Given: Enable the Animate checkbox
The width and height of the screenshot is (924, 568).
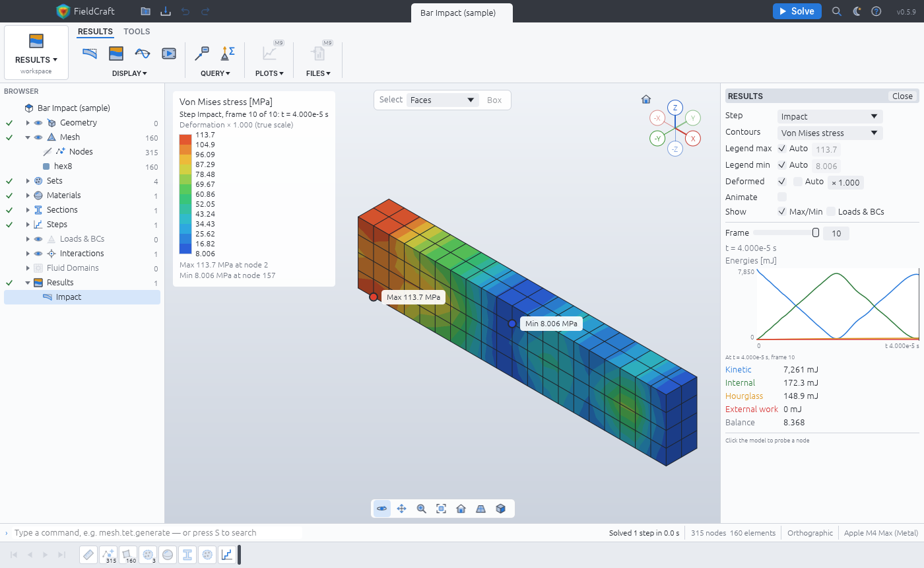Looking at the screenshot, I should [x=782, y=197].
